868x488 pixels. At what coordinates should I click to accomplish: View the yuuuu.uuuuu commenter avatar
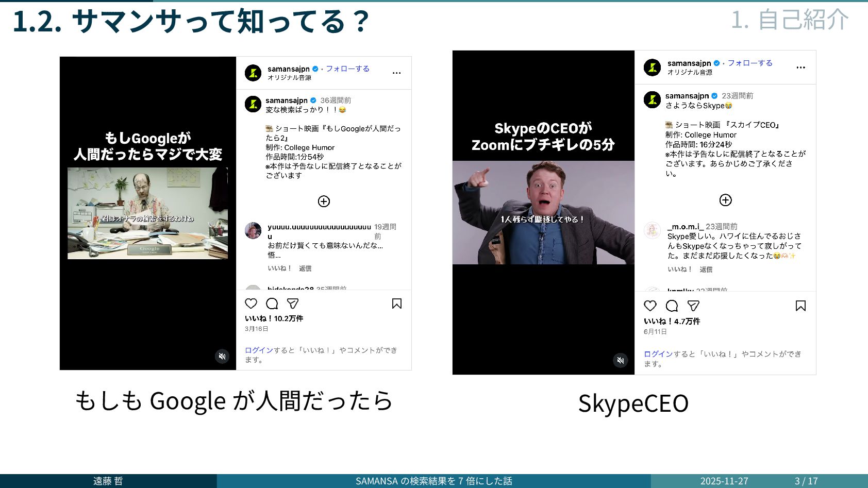click(253, 231)
